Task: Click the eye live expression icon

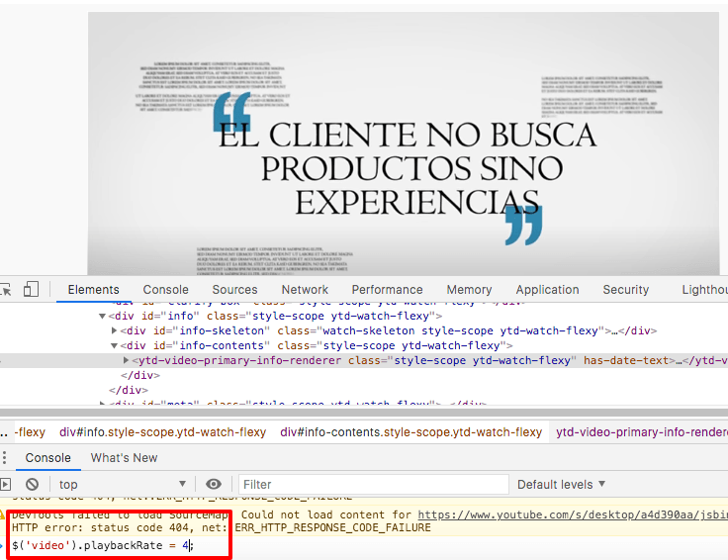Action: pos(214,484)
